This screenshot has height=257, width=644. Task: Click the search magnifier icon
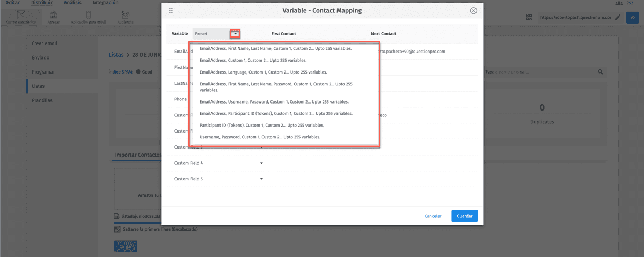pos(601,71)
